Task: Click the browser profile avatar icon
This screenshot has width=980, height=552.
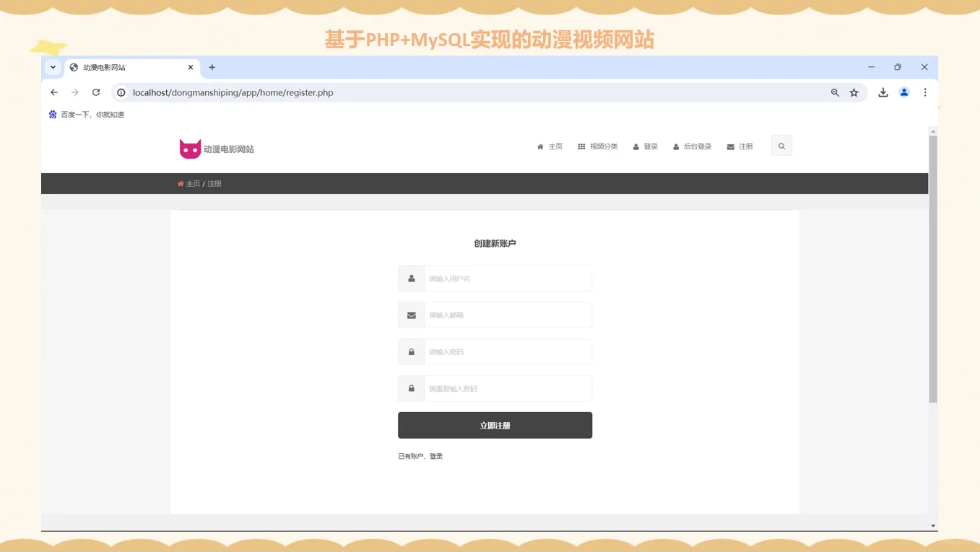Action: 903,92
